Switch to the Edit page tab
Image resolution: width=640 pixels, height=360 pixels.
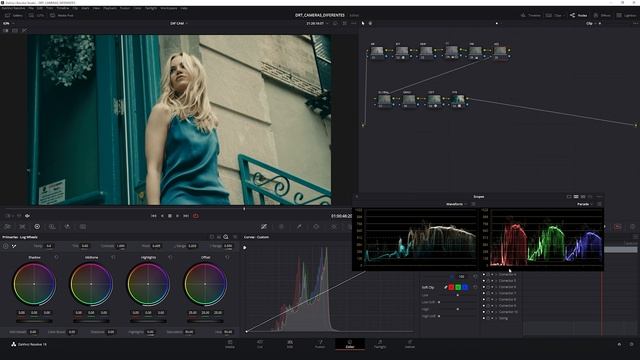pos(290,344)
